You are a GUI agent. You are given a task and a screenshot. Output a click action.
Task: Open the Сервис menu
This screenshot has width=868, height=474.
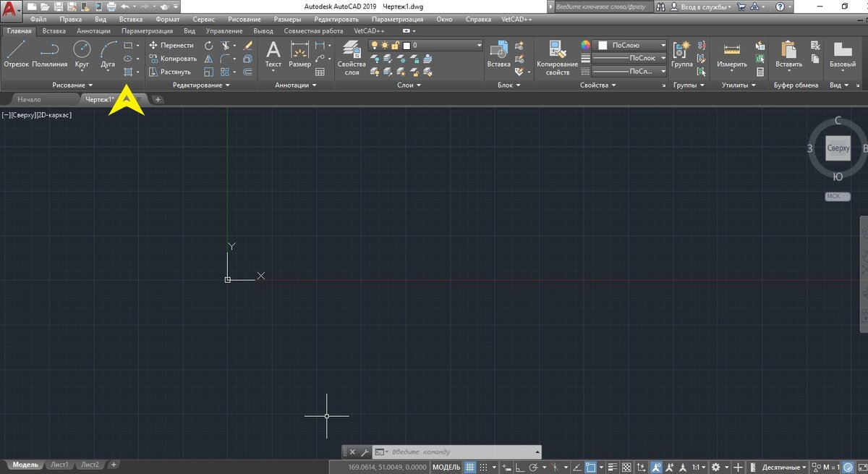pos(203,20)
